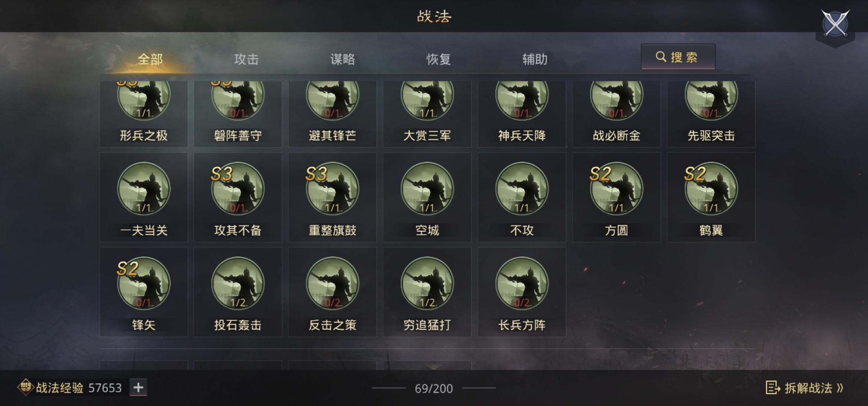Select the 鹤翼 S2 tactic icon

711,188
